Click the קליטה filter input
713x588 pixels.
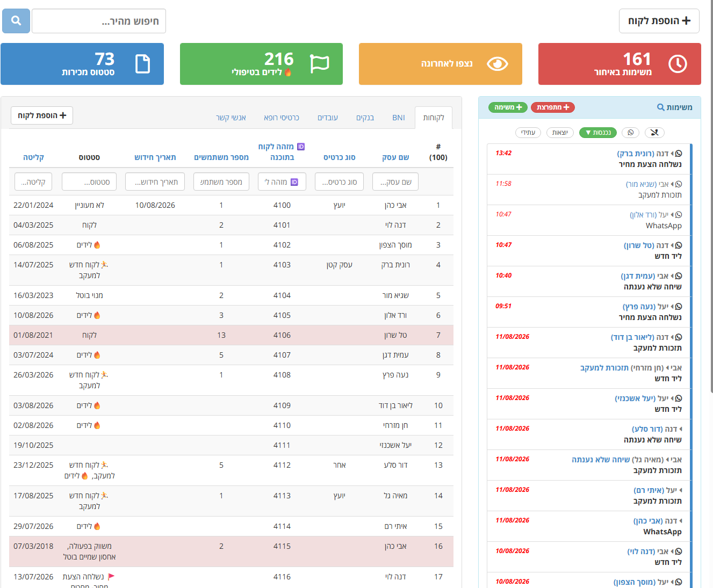click(33, 182)
